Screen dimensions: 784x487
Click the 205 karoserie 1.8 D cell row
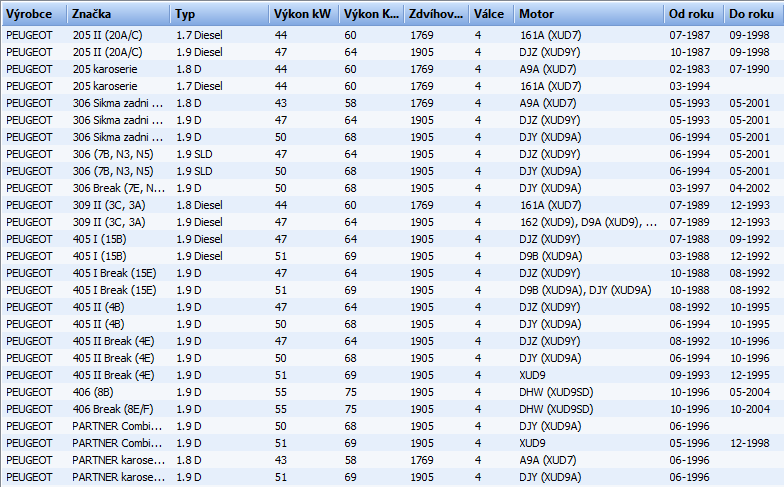392,69
